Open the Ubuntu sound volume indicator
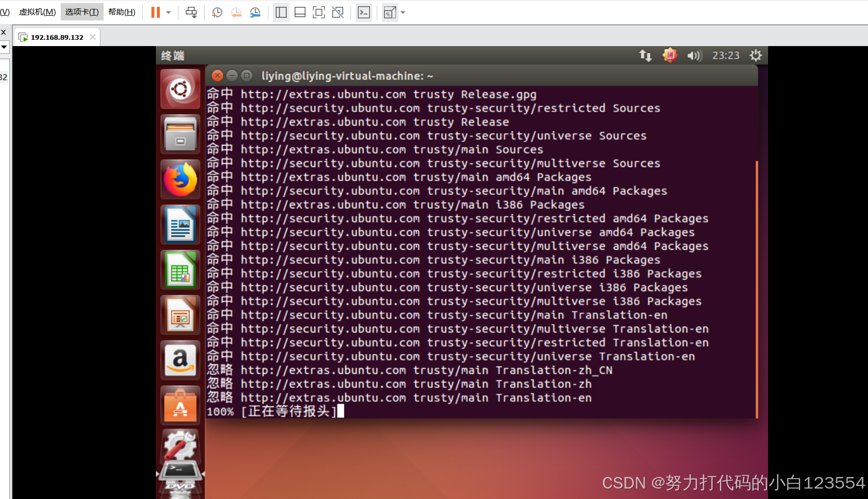Image resolution: width=868 pixels, height=499 pixels. point(694,56)
